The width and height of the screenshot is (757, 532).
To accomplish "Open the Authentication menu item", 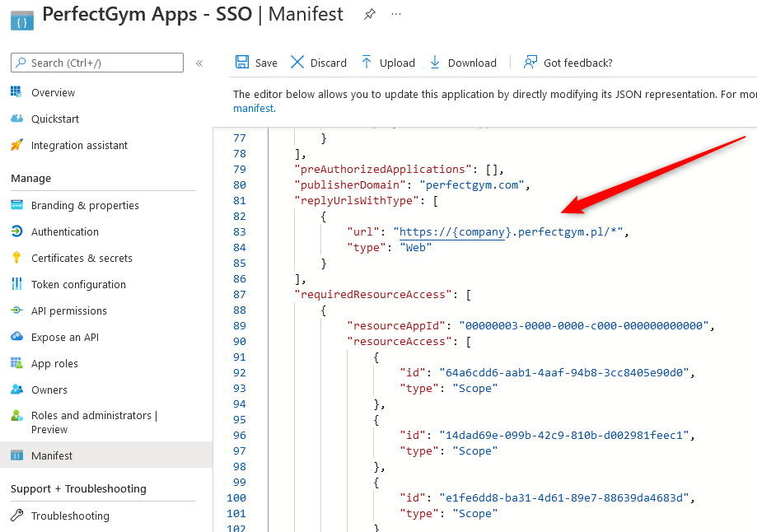I will coord(64,231).
